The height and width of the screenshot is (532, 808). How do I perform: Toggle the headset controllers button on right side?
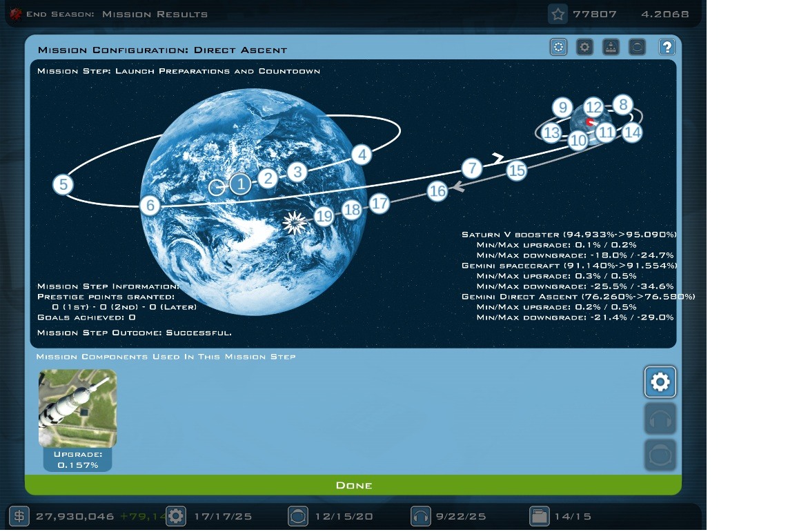[x=660, y=419]
